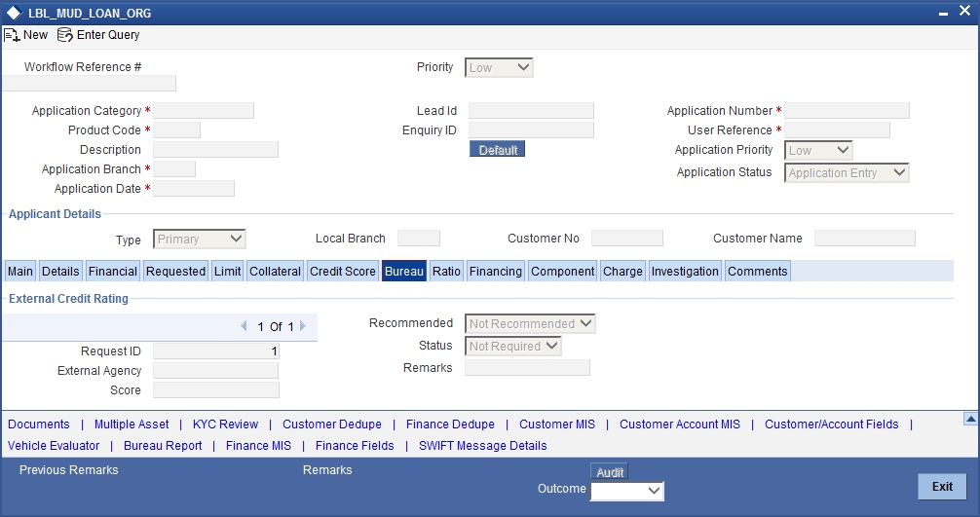980x517 pixels.
Task: Click the Enquiry ID field
Action: (x=531, y=129)
